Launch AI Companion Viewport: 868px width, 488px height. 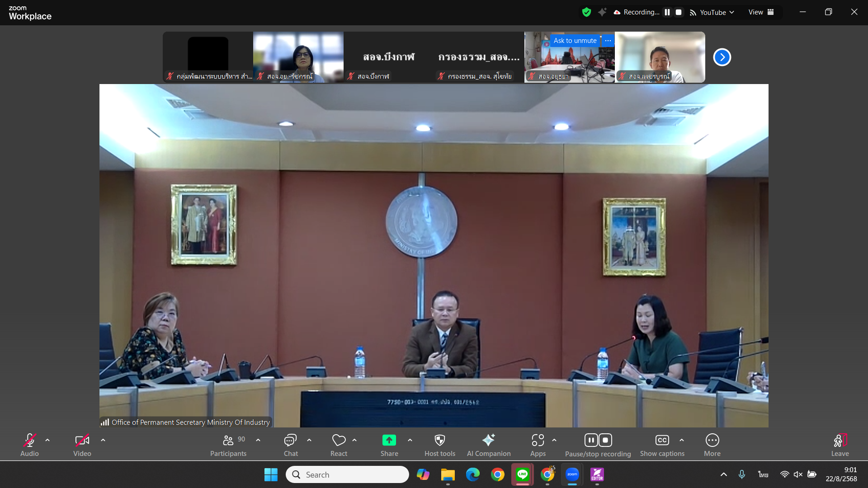click(488, 441)
